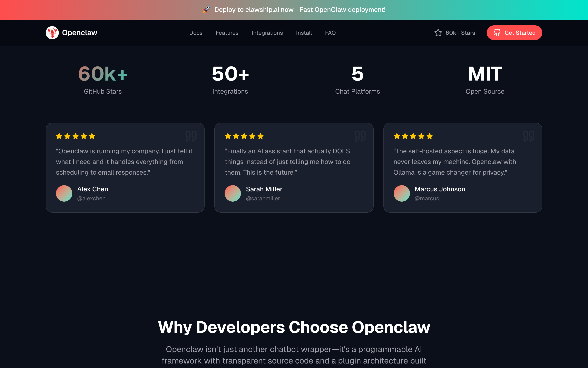Viewport: 588px width, 368px height.
Task: Click the GitHub icon in Get Started button
Action: [x=497, y=33]
